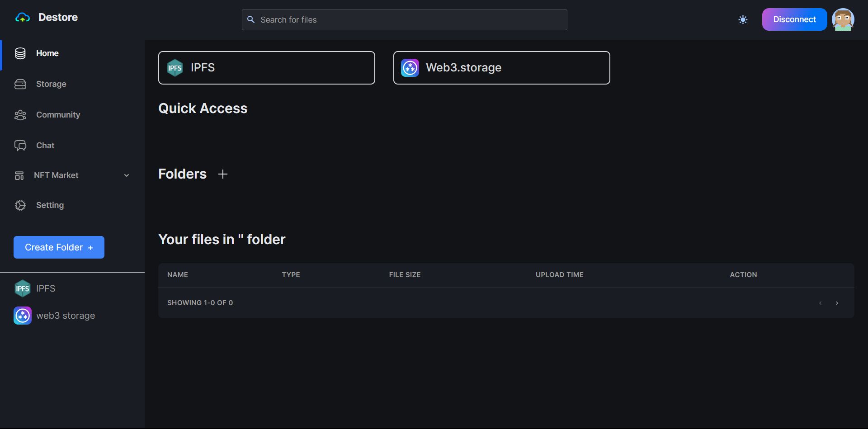
Task: Click the Chat bubble icon
Action: click(x=20, y=146)
